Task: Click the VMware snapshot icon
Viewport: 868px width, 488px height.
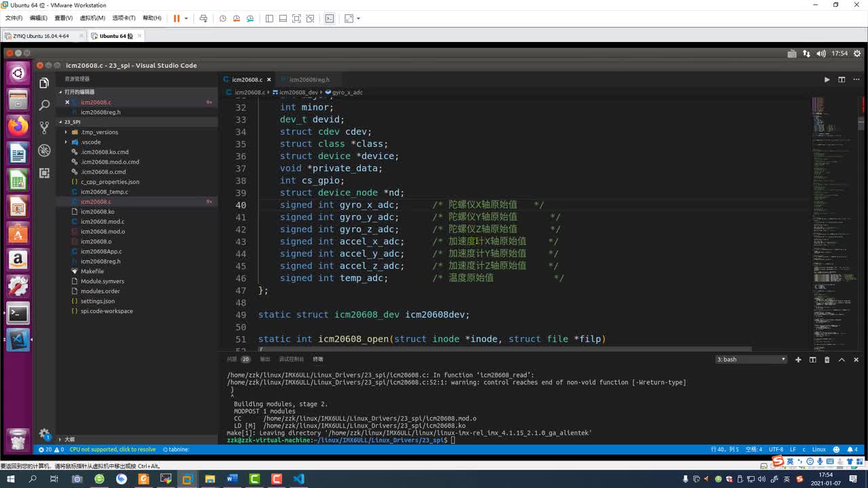Action: pyautogui.click(x=222, y=18)
